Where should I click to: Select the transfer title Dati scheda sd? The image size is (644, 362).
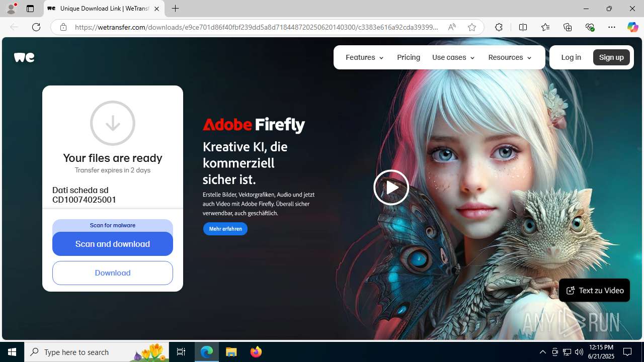click(x=80, y=190)
